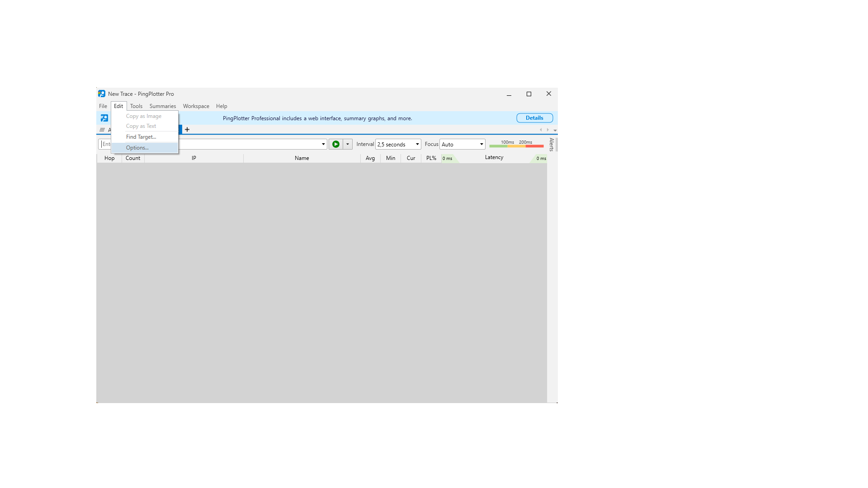Choose Find Target... menu entry
Screen dimensions: 868x488
141,137
